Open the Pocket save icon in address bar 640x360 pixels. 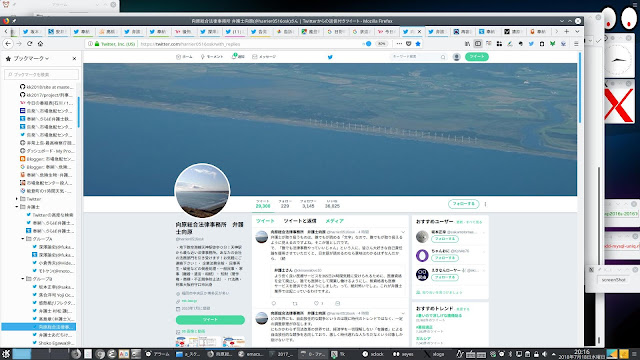409,44
